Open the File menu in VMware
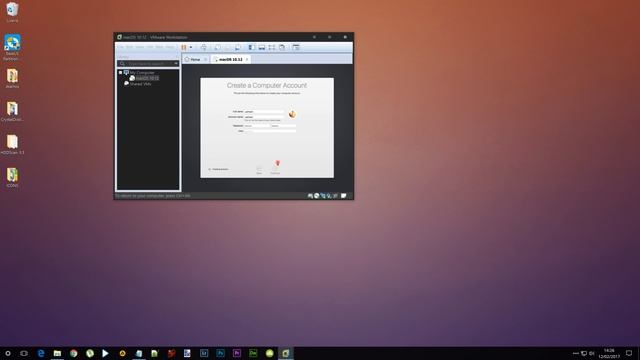640x360 pixels. pos(121,47)
